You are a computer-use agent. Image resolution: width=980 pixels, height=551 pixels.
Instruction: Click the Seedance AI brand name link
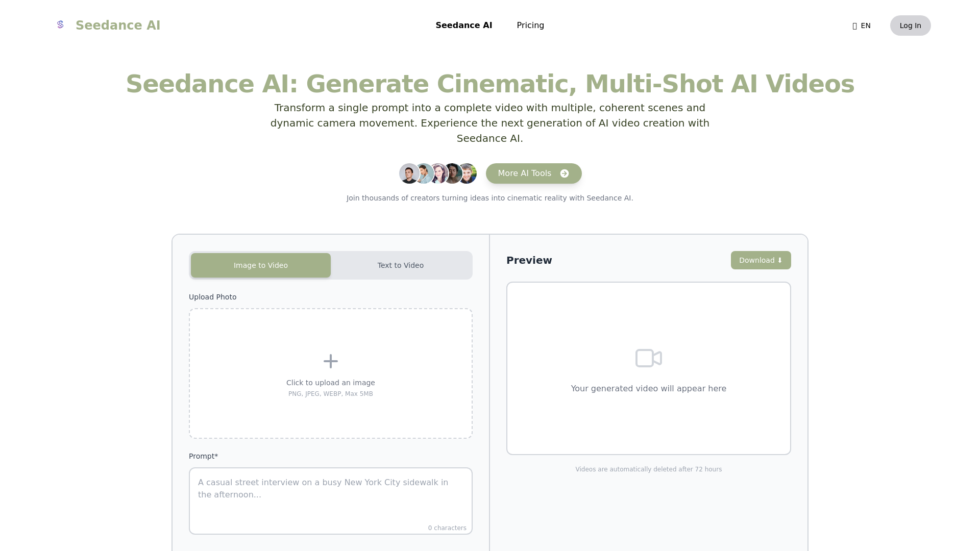pyautogui.click(x=118, y=26)
